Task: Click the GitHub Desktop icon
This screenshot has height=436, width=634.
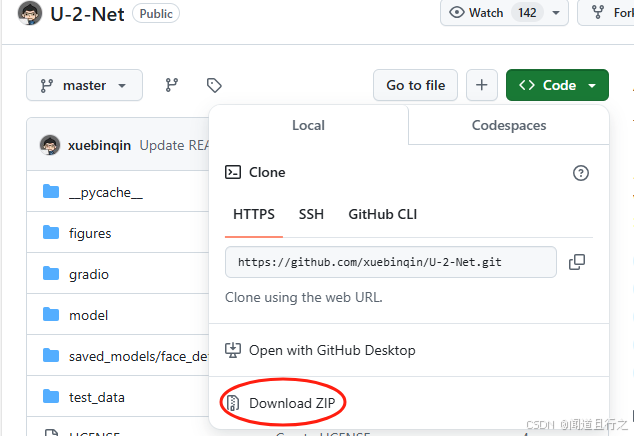Action: 233,350
